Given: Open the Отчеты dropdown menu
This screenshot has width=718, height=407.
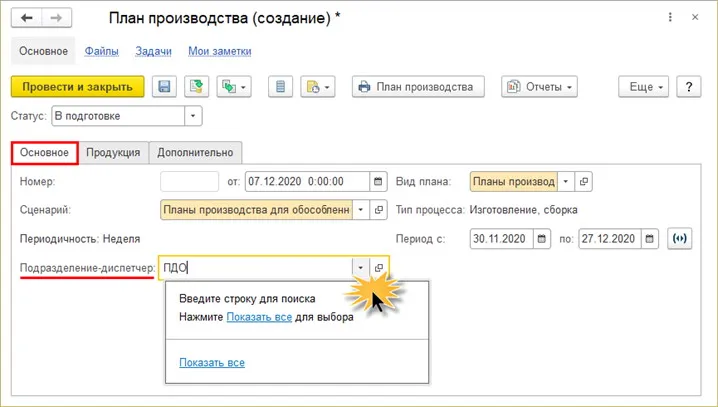Looking at the screenshot, I should coord(539,87).
